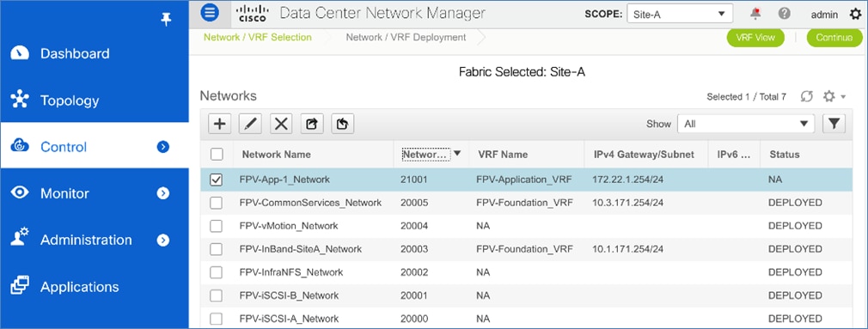Click the Control cloud icon
The width and height of the screenshot is (868, 329).
pyautogui.click(x=20, y=147)
